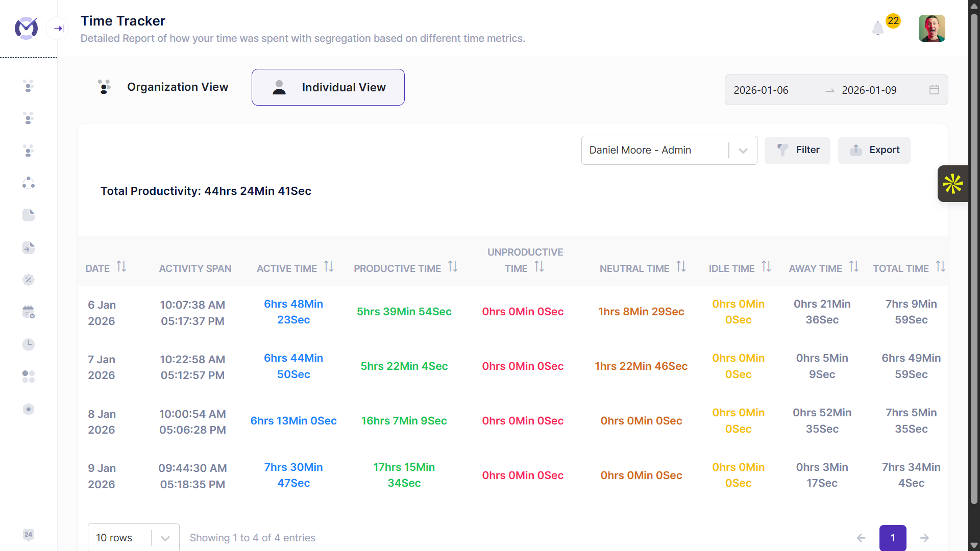
Task: Click the calendar icon beside the date range
Action: click(x=934, y=90)
